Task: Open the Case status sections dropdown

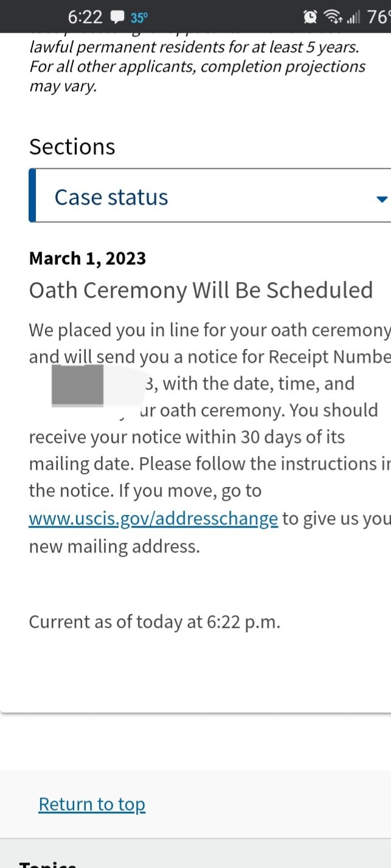Action: click(210, 195)
